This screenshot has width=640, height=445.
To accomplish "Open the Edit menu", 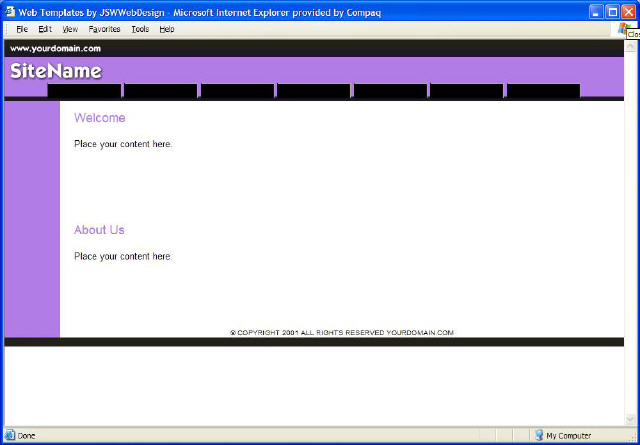I will [45, 29].
